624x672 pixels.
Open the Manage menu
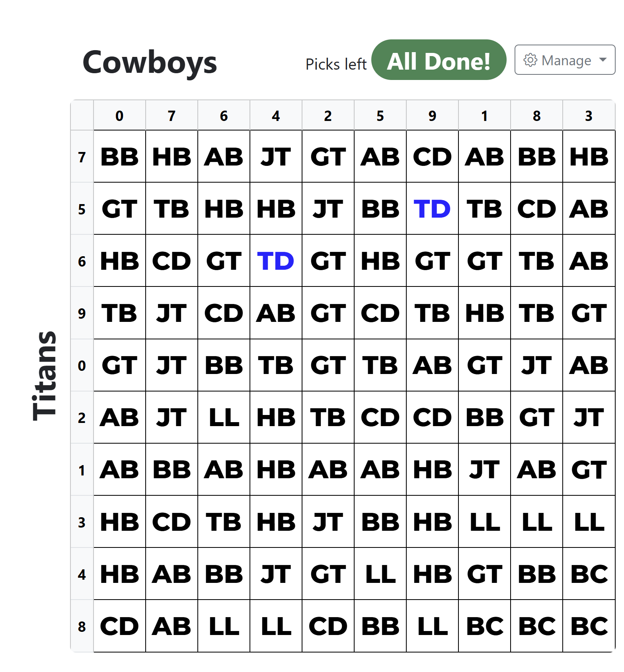pos(565,60)
